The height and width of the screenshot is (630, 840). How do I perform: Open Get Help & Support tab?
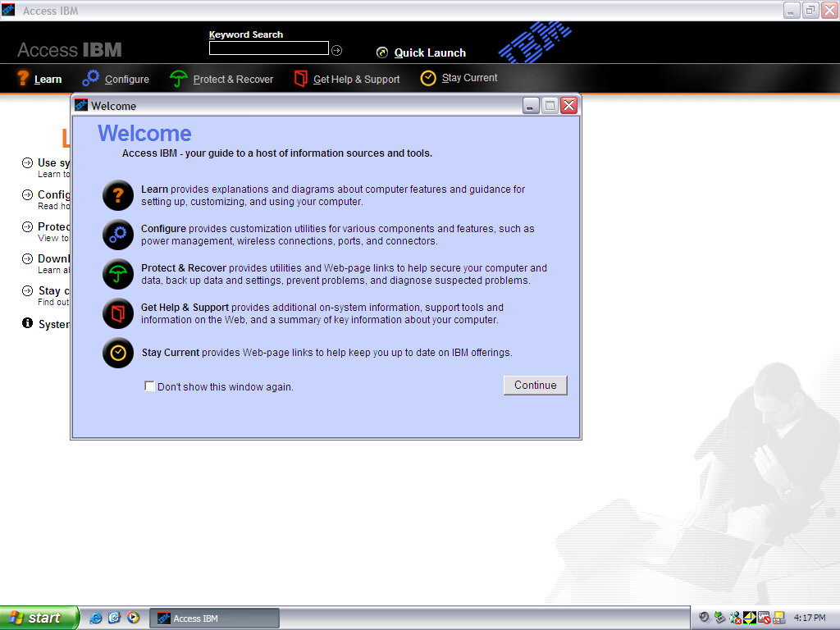(347, 79)
